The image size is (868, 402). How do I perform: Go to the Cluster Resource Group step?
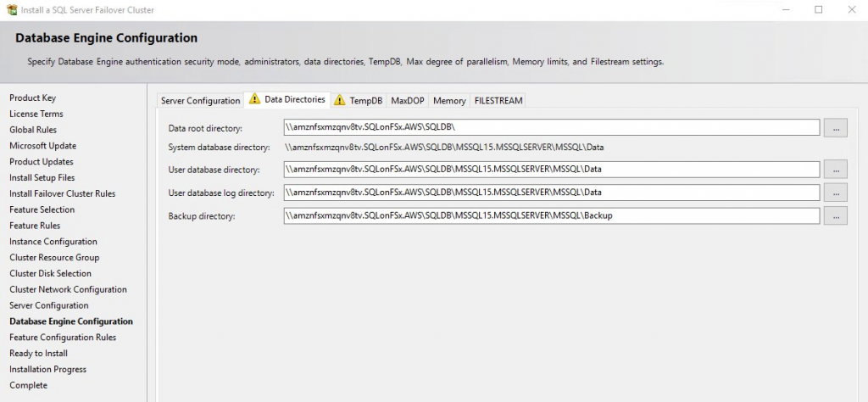(54, 258)
